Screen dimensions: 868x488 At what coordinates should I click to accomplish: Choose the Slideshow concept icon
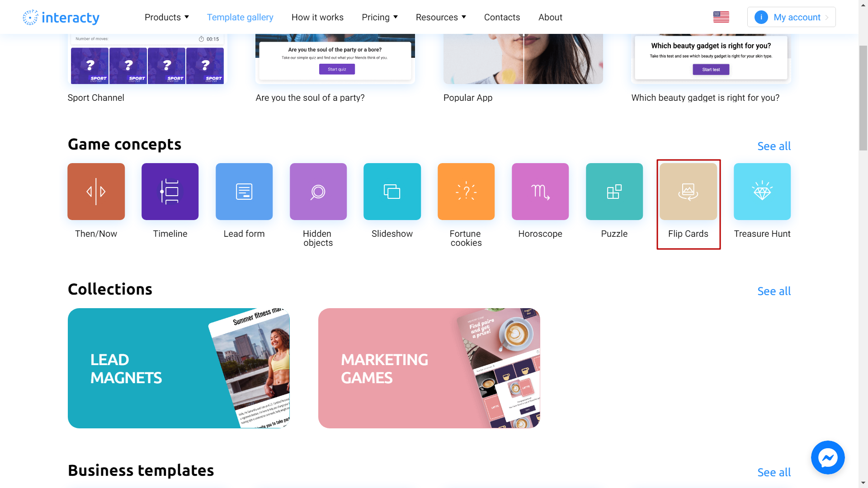pos(392,192)
